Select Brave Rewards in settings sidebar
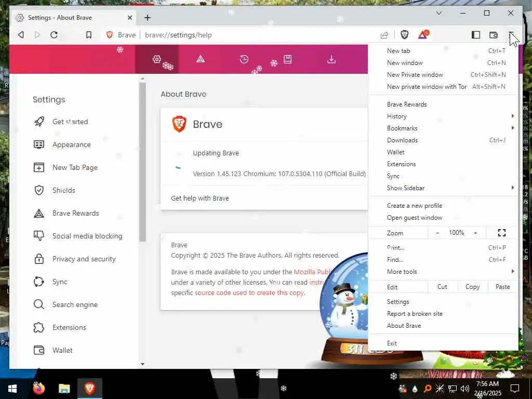Image resolution: width=532 pixels, height=399 pixels. (x=76, y=213)
